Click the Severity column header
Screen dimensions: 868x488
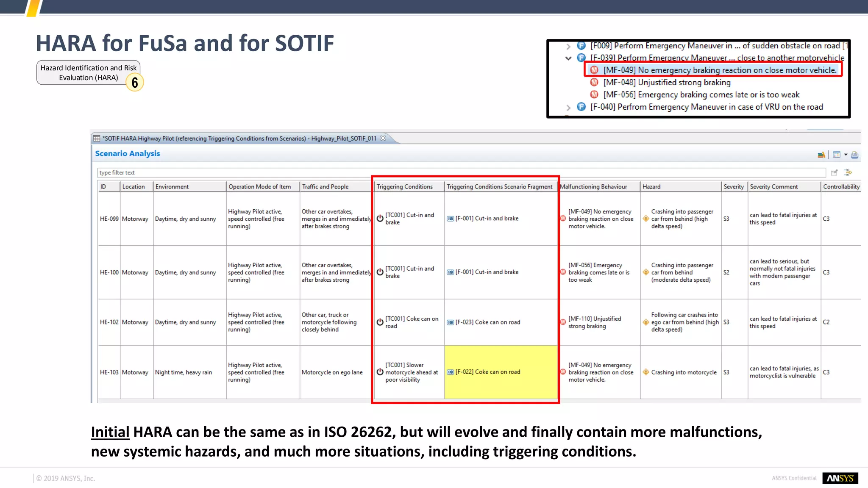coord(734,186)
